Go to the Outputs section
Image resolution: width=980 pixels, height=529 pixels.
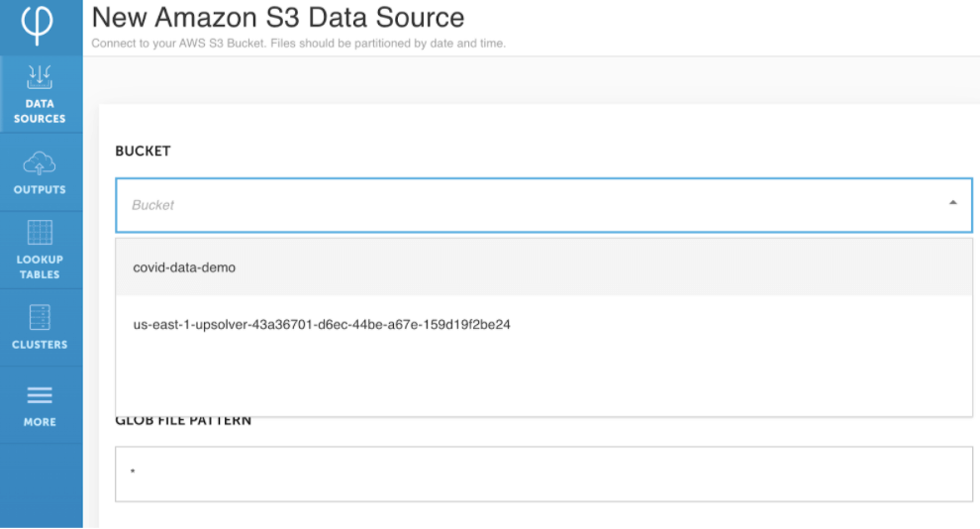point(41,172)
